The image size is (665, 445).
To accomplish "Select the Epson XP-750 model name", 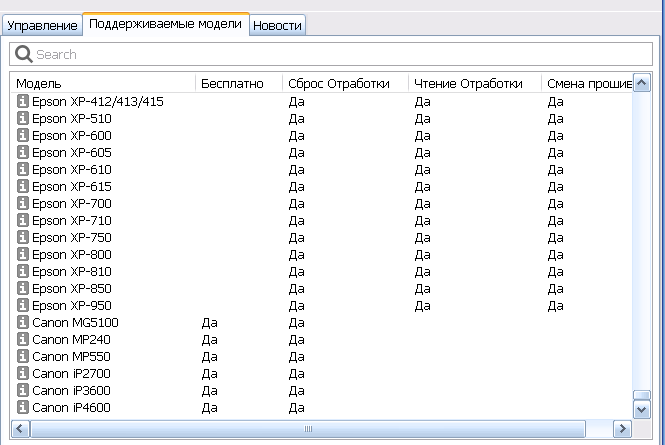I will click(72, 237).
